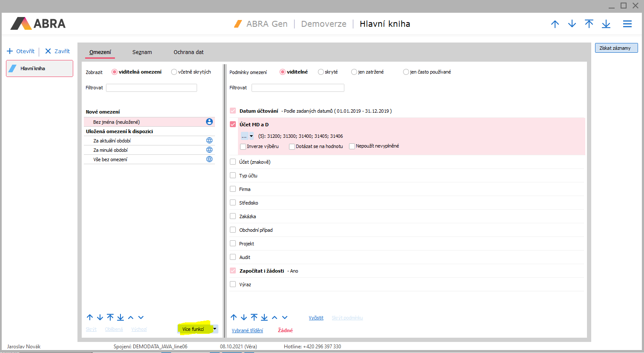
Task: Open the Ochrana dat tab
Action: [189, 52]
